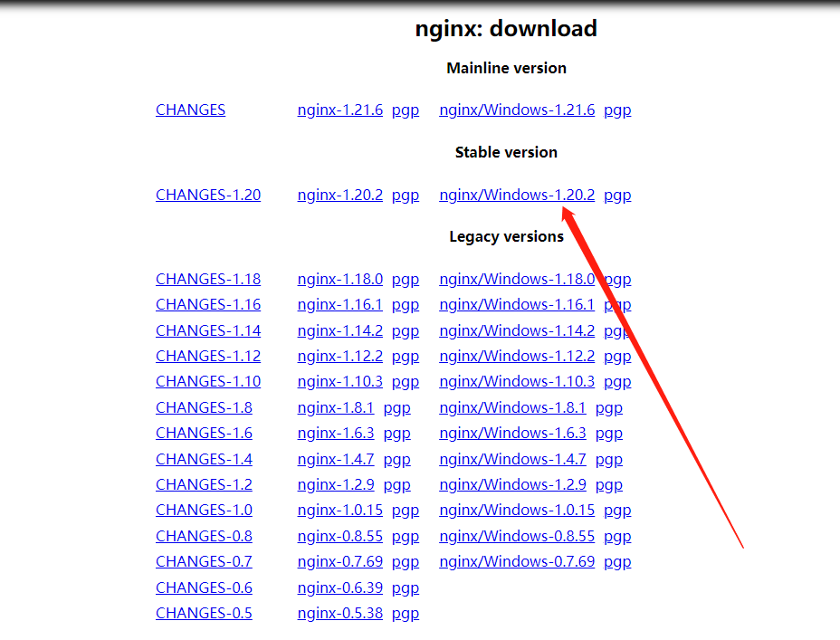The height and width of the screenshot is (640, 840).
Task: Download nginx/Windows-1.21.6
Action: coord(517,110)
